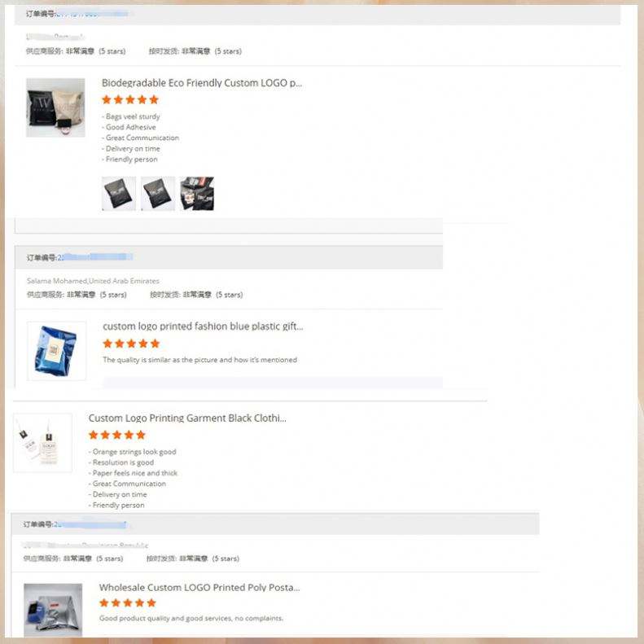This screenshot has width=644, height=644.
Task: Click reviewer name Salama Mohamed, United Arab Emirates
Action: point(93,281)
